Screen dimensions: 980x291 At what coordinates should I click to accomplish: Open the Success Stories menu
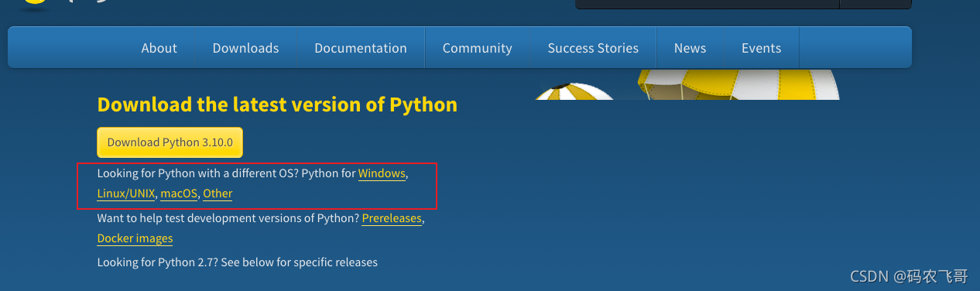click(593, 48)
